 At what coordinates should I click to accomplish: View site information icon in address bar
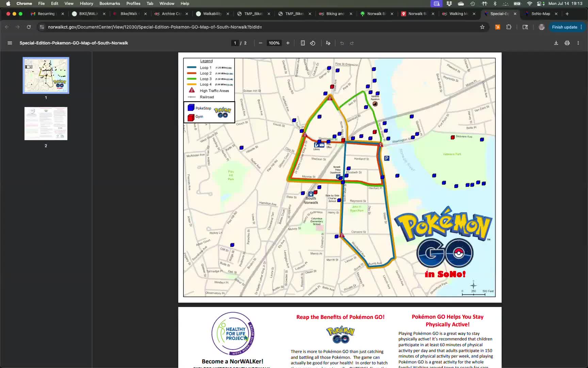pyautogui.click(x=42, y=27)
